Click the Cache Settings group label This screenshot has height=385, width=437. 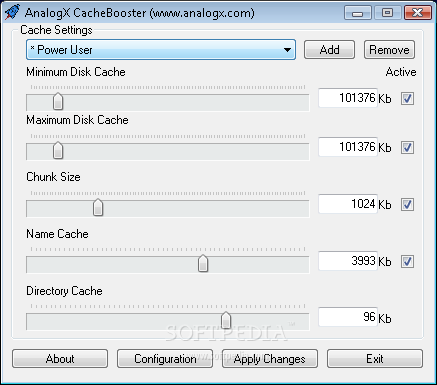pos(56,30)
